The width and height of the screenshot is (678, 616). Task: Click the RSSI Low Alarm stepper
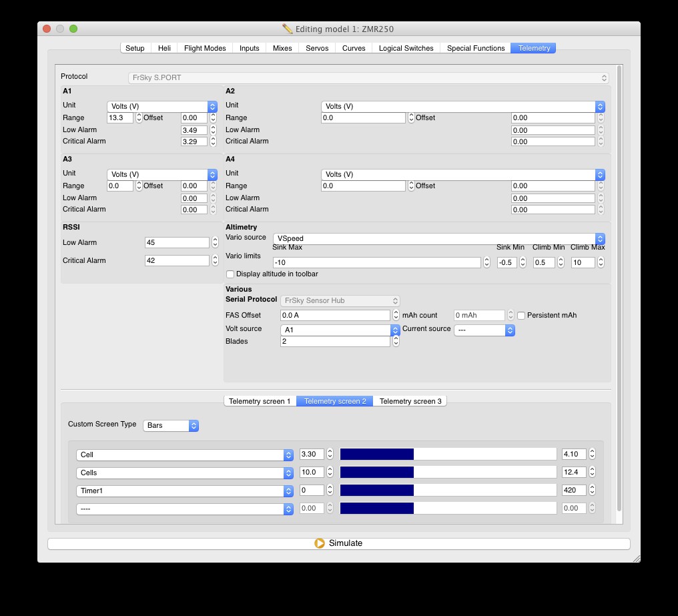pos(215,243)
